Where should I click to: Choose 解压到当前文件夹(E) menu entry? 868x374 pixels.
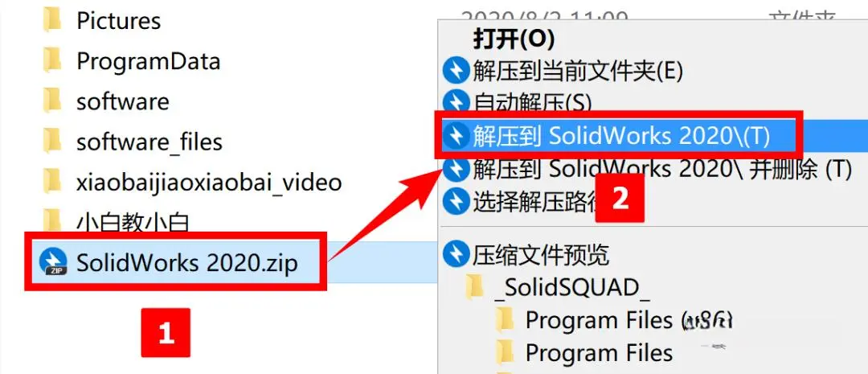pyautogui.click(x=577, y=72)
